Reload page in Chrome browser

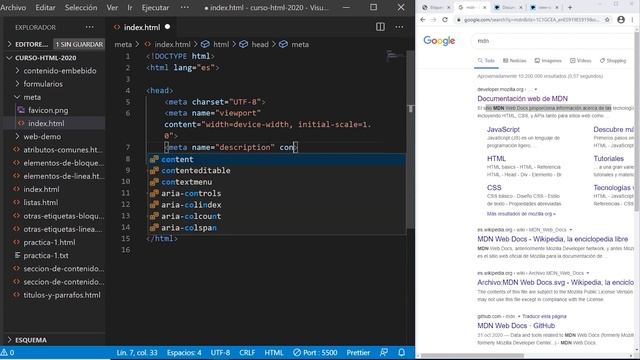pyautogui.click(x=445, y=20)
